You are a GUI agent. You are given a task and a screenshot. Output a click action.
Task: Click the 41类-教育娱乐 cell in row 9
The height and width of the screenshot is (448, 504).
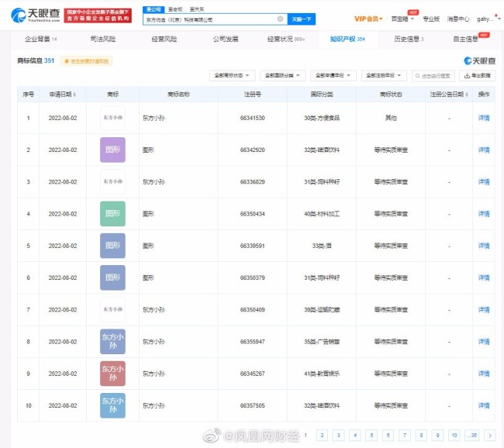322,374
